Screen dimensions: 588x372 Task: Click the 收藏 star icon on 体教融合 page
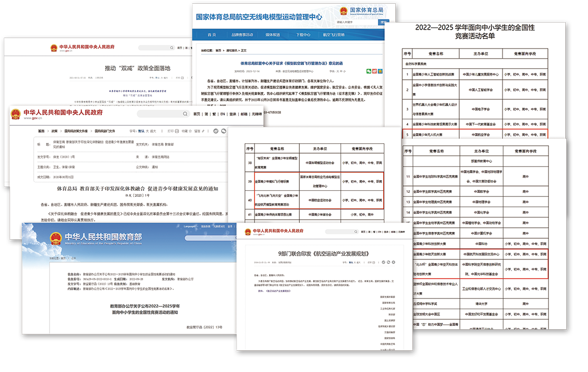190,131
